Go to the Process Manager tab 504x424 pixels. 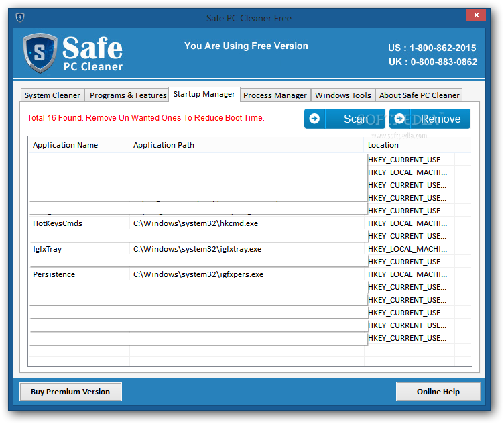tap(275, 95)
